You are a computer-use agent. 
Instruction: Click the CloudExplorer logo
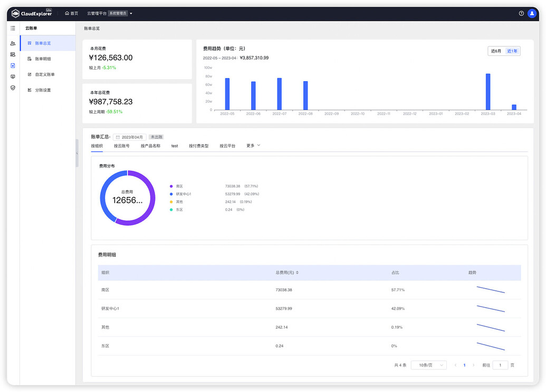tap(32, 13)
